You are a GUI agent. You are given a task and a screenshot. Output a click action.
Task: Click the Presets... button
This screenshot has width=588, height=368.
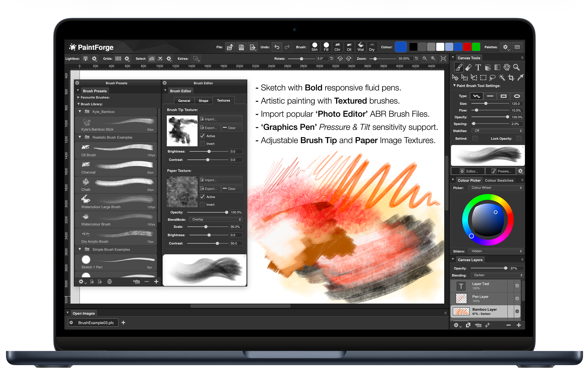tap(501, 171)
